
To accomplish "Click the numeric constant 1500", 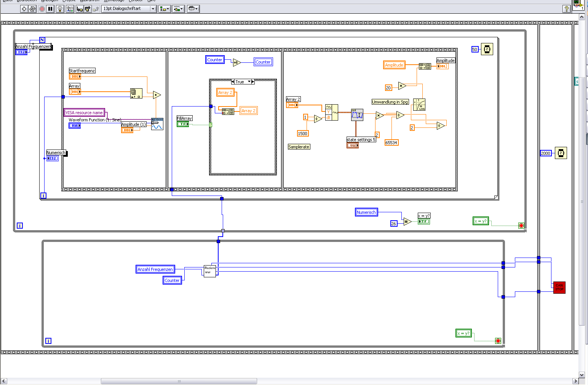I will pyautogui.click(x=303, y=134).
